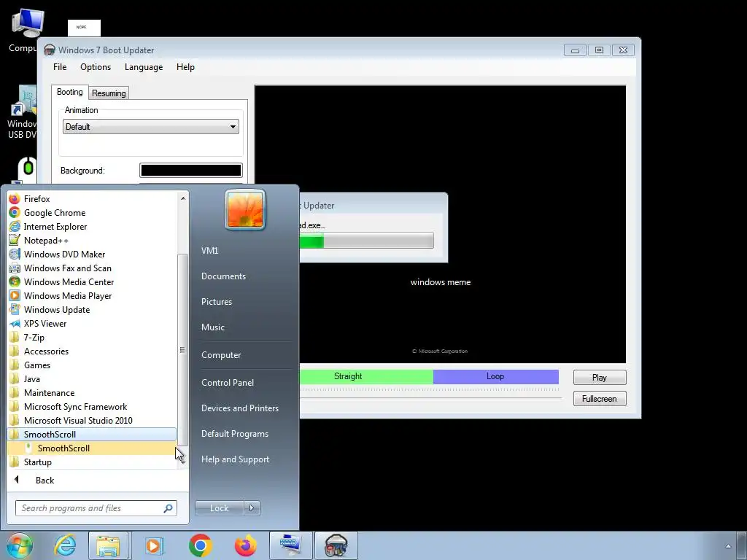Click the Lock button
Image resolution: width=747 pixels, height=560 pixels.
click(220, 508)
